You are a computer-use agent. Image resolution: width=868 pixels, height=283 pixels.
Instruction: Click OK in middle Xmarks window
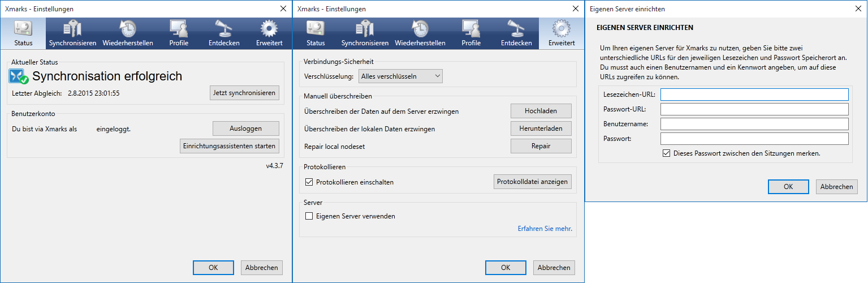[x=506, y=268]
